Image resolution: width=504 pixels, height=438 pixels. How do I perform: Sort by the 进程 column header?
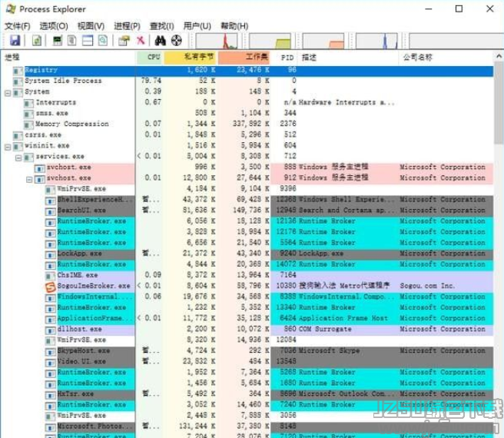(68, 58)
